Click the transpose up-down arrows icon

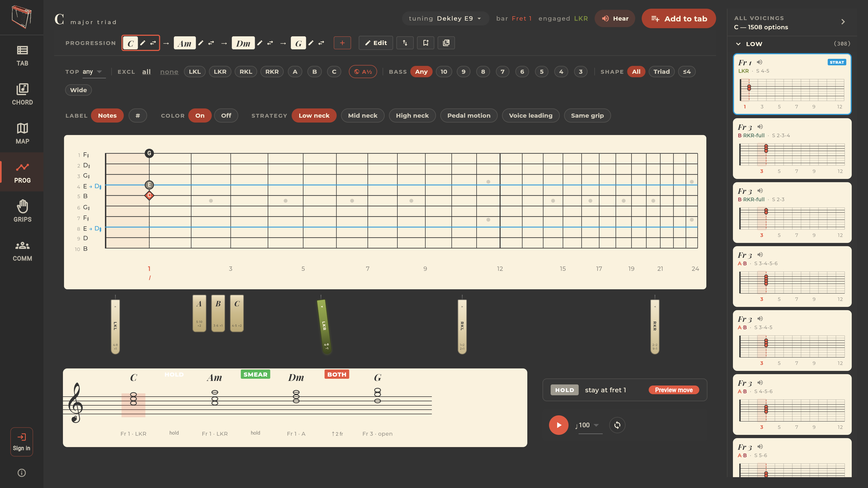405,43
